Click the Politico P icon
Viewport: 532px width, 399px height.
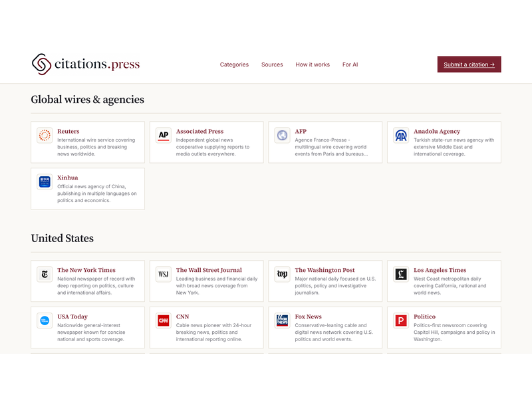(401, 321)
